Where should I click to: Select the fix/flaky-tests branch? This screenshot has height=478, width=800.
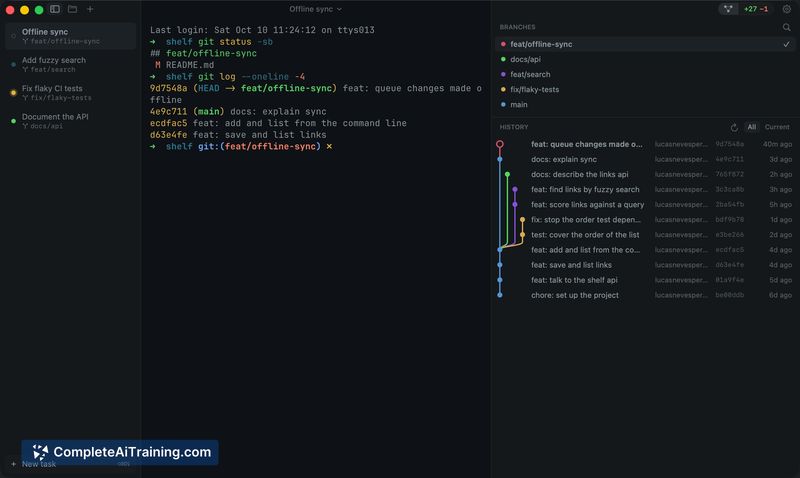(645, 89)
